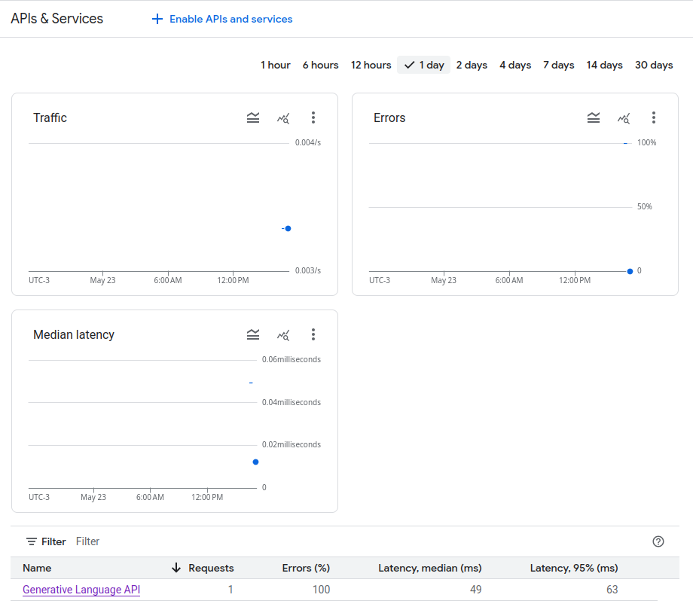Open the Generative Language API link
Viewport: 693px width, 616px height.
click(x=81, y=590)
